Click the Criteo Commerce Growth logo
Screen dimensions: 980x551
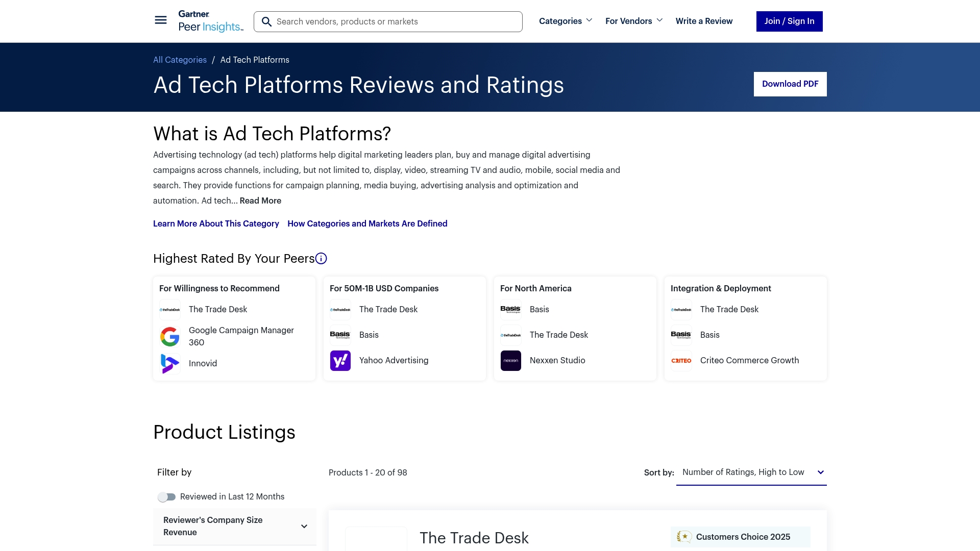(681, 361)
